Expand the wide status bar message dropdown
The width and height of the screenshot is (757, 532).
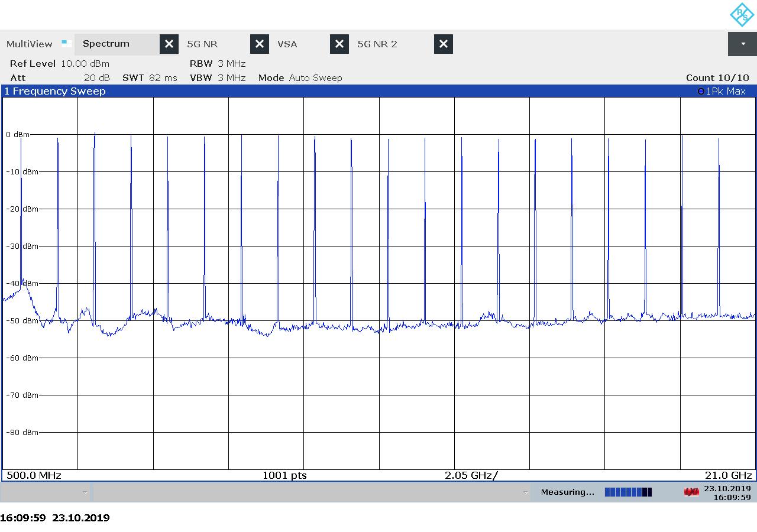click(x=525, y=492)
